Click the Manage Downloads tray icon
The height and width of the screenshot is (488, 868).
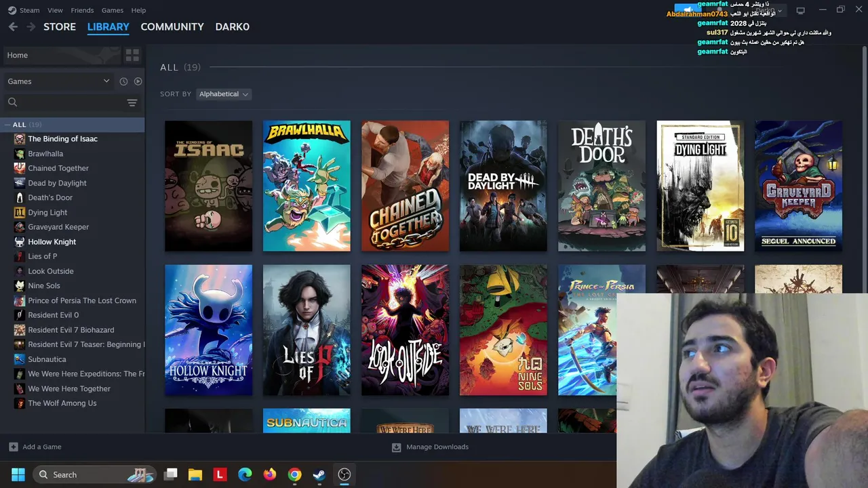[397, 447]
